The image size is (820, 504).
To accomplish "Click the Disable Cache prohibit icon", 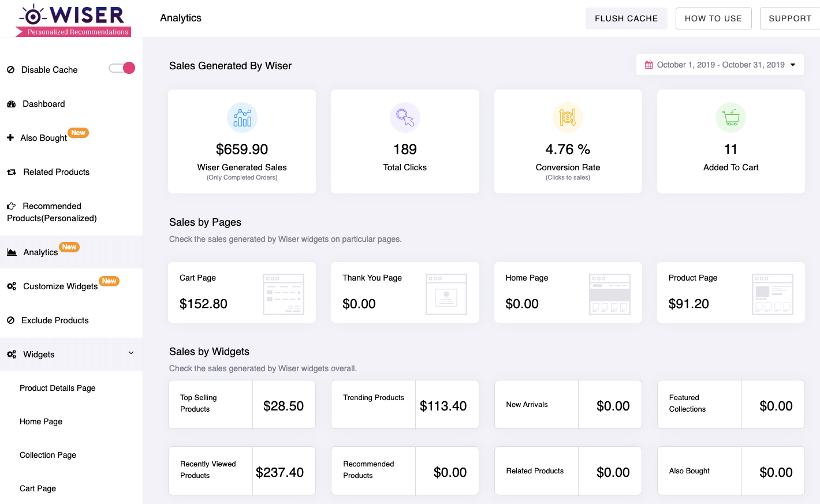I will coord(10,70).
